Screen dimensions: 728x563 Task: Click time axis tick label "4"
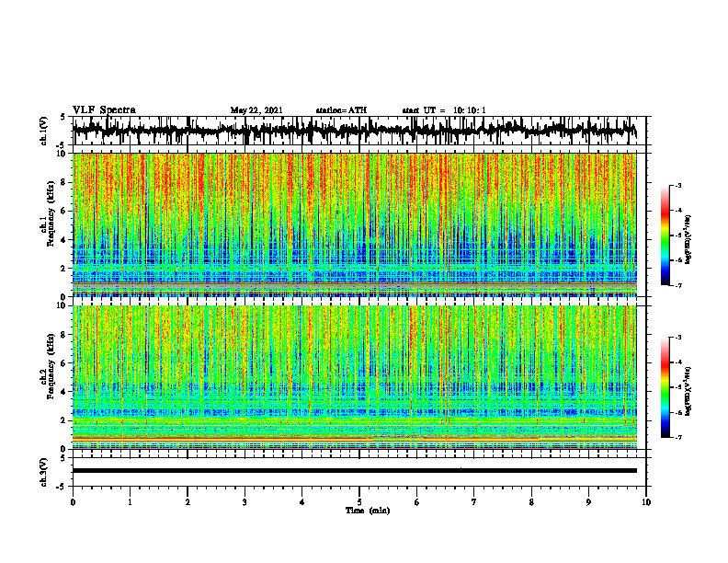[302, 502]
